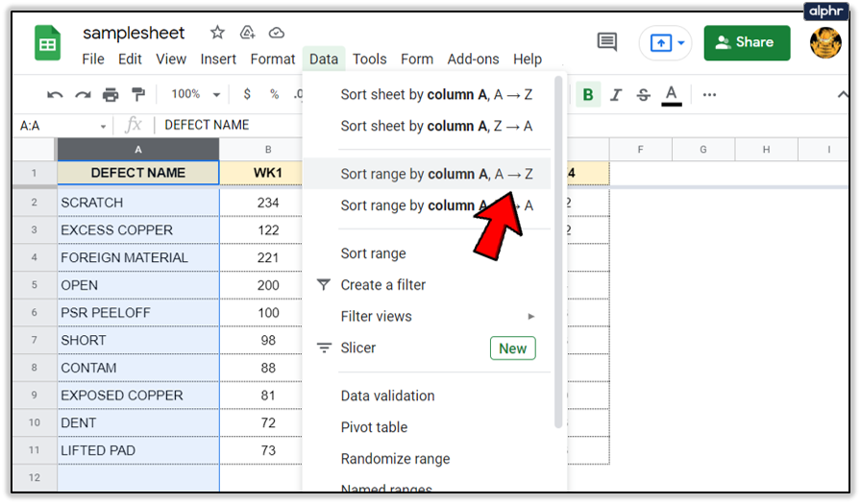This screenshot has height=504, width=861.
Task: Click the Google Sheets home icon
Action: point(48,43)
